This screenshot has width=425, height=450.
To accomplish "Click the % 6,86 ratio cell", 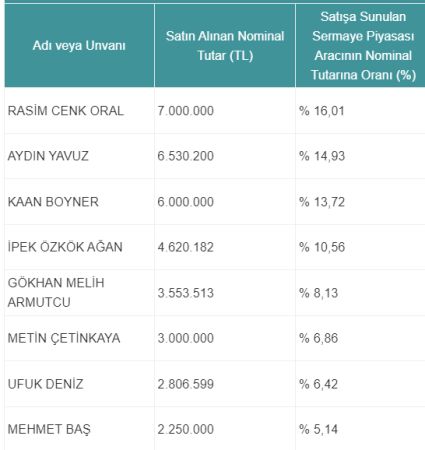I will pyautogui.click(x=360, y=338).
